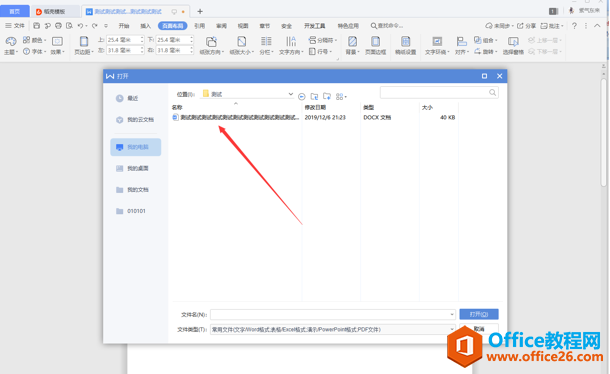Switch to the References (引用) ribbon tab
The height and width of the screenshot is (374, 610).
pyautogui.click(x=200, y=26)
